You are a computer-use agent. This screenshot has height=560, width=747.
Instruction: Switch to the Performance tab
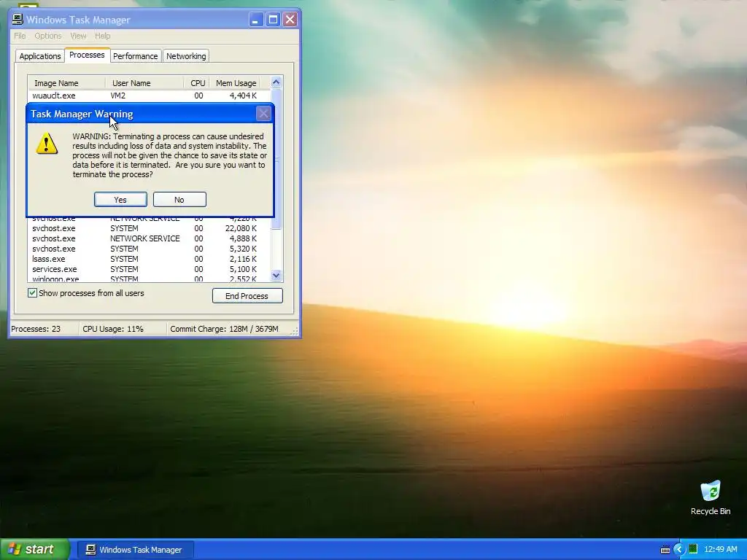click(x=135, y=55)
